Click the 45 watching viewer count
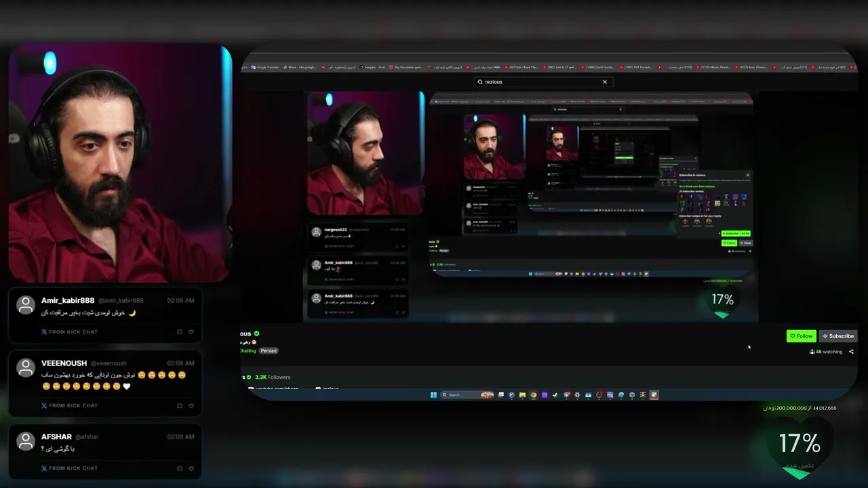 point(826,352)
